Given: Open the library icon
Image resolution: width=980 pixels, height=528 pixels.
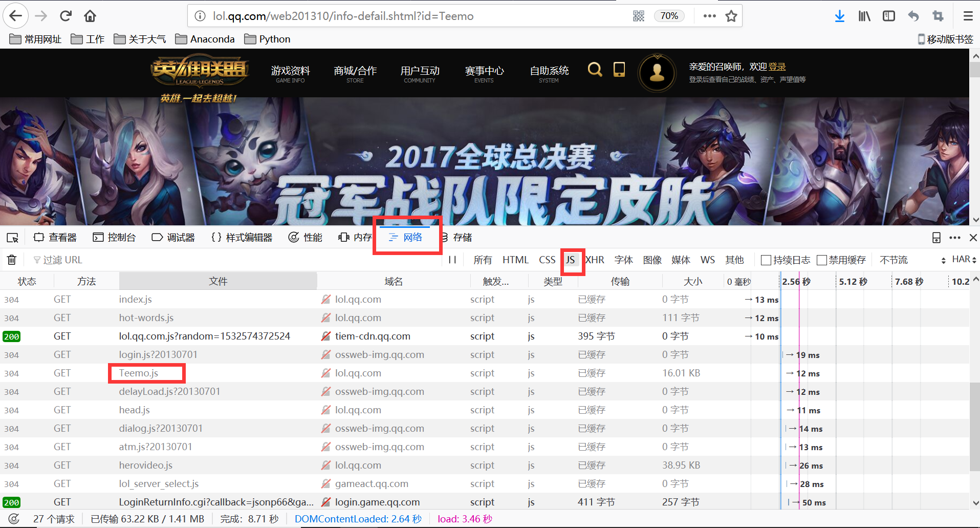Looking at the screenshot, I should click(864, 16).
